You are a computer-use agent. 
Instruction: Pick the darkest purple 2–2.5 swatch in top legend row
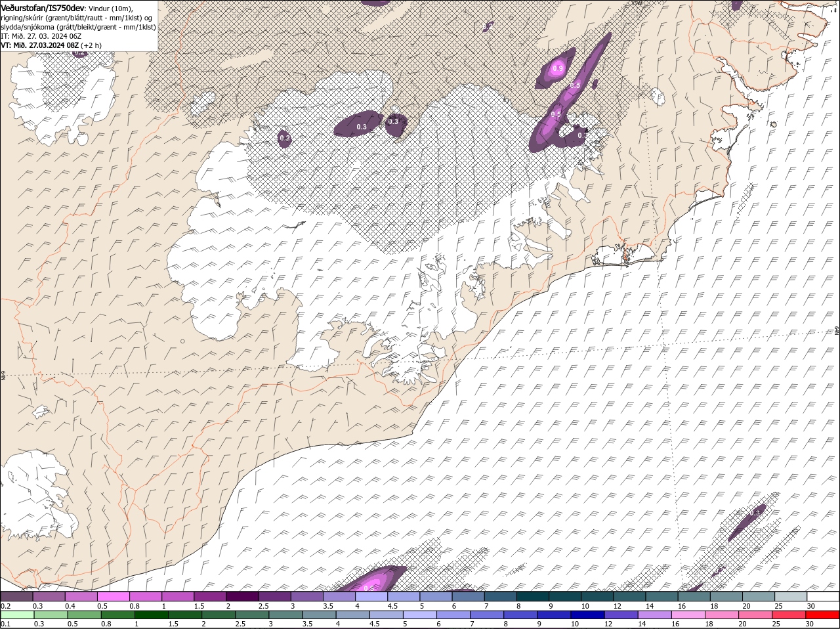click(242, 597)
